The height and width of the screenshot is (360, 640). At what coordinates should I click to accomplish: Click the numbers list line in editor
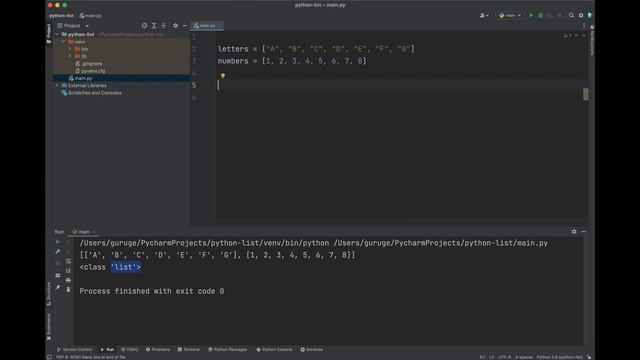[292, 61]
